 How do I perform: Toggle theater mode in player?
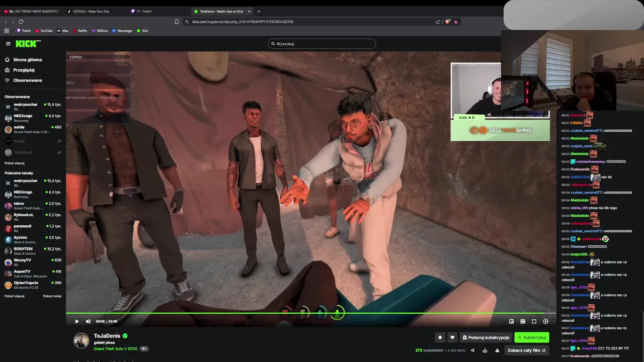click(523, 321)
